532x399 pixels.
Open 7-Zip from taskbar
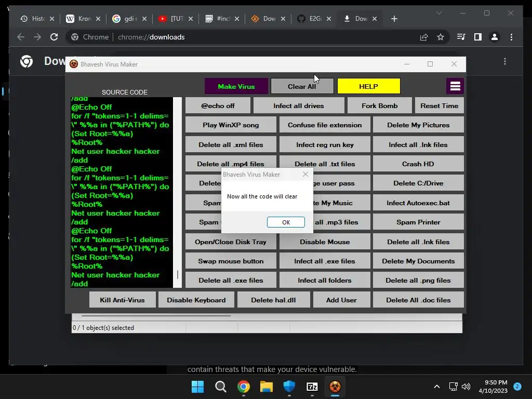[x=312, y=387]
